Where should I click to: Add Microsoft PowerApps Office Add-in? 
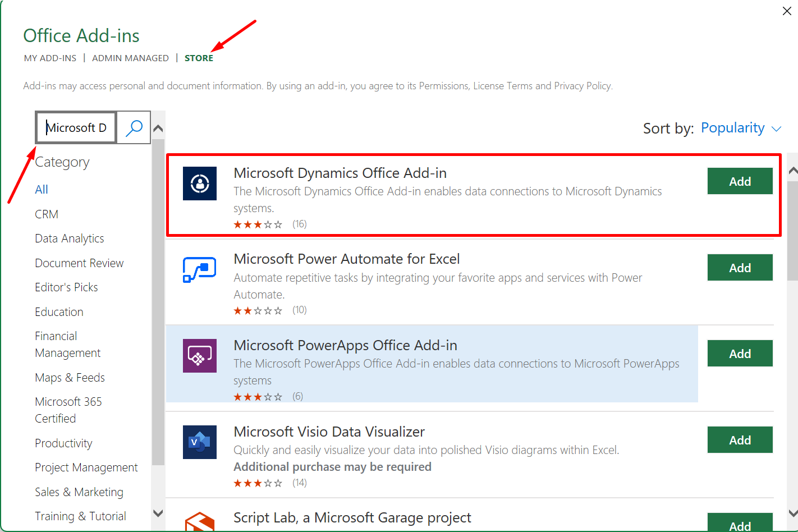click(740, 354)
